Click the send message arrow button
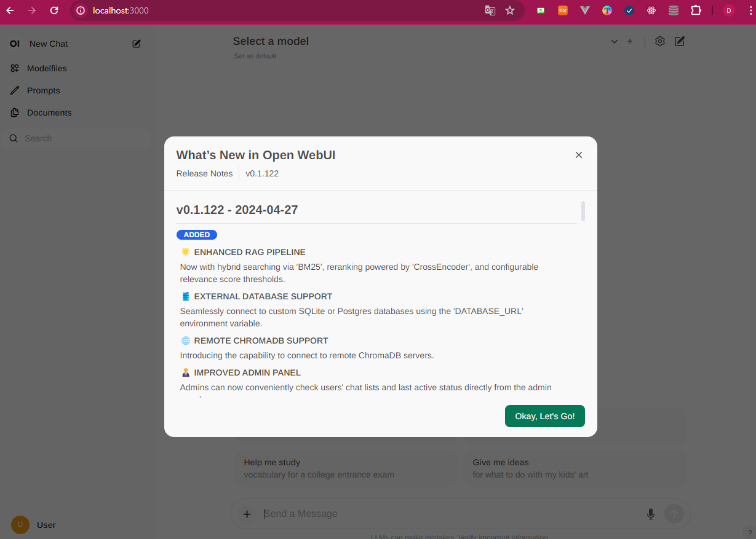Image resolution: width=756 pixels, height=539 pixels. coord(674,514)
